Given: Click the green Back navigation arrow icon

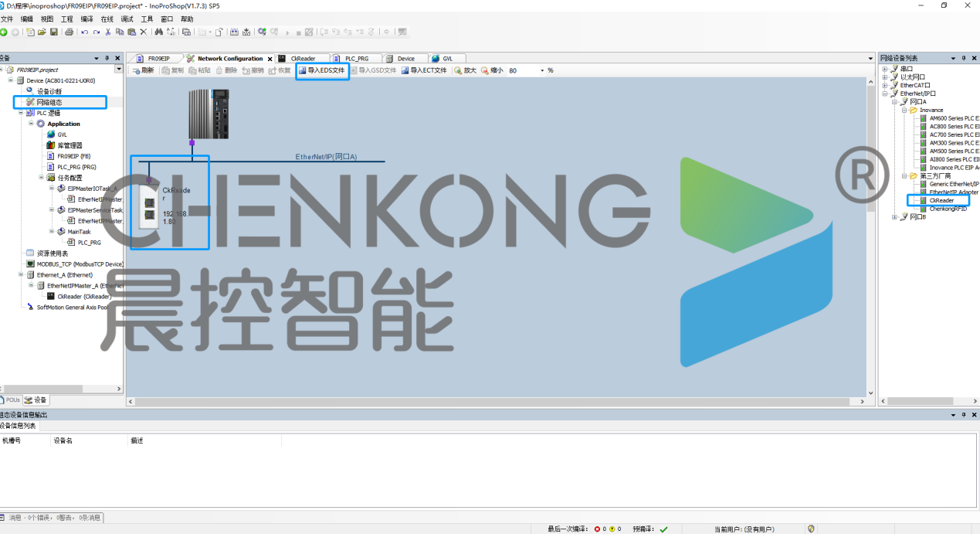Looking at the screenshot, I should point(4,32).
